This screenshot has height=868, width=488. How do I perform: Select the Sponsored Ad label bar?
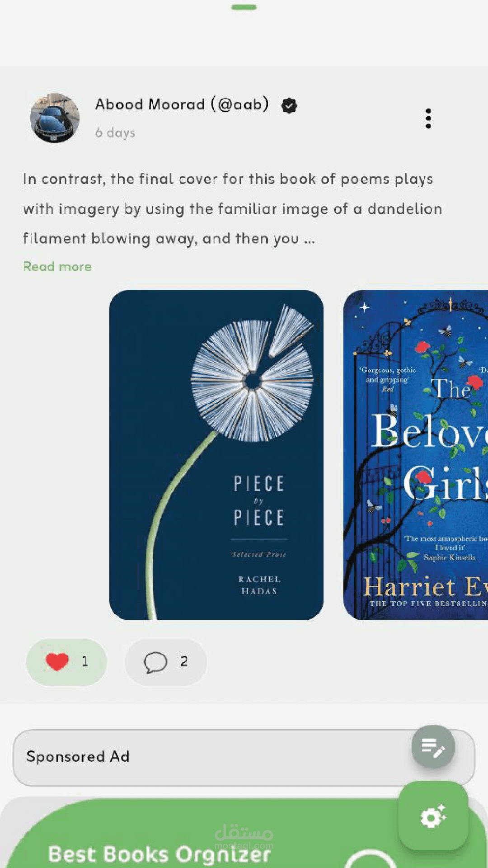(x=244, y=757)
